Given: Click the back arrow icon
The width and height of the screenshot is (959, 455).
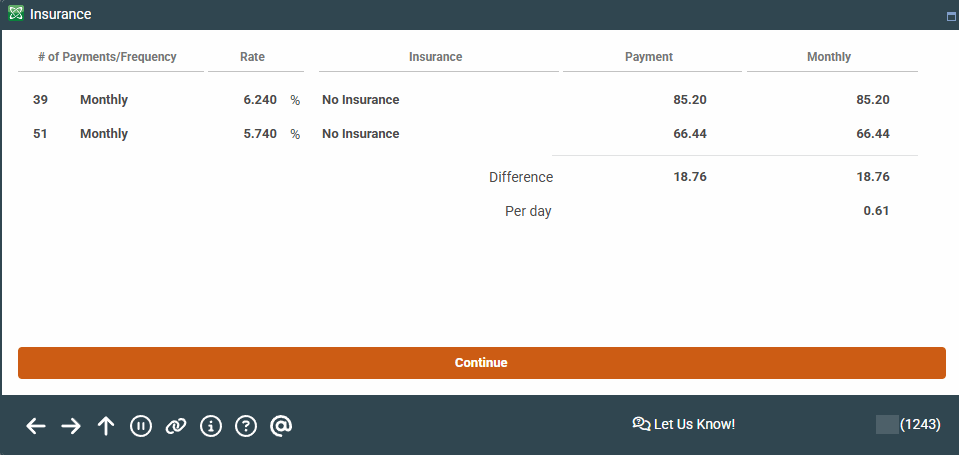Looking at the screenshot, I should click(x=36, y=426).
